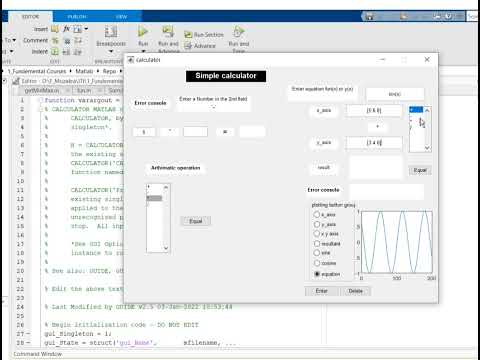Switch to the EDITOR ribbon tab

[x=31, y=16]
